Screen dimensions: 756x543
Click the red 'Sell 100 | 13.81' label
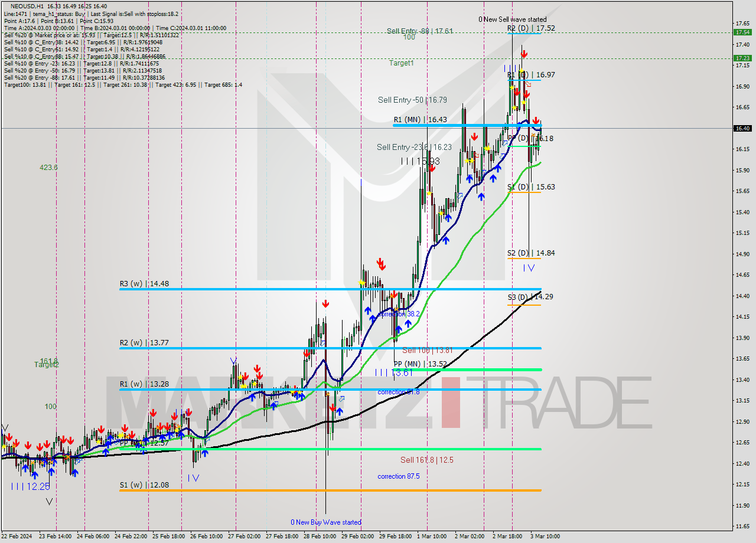tap(428, 350)
